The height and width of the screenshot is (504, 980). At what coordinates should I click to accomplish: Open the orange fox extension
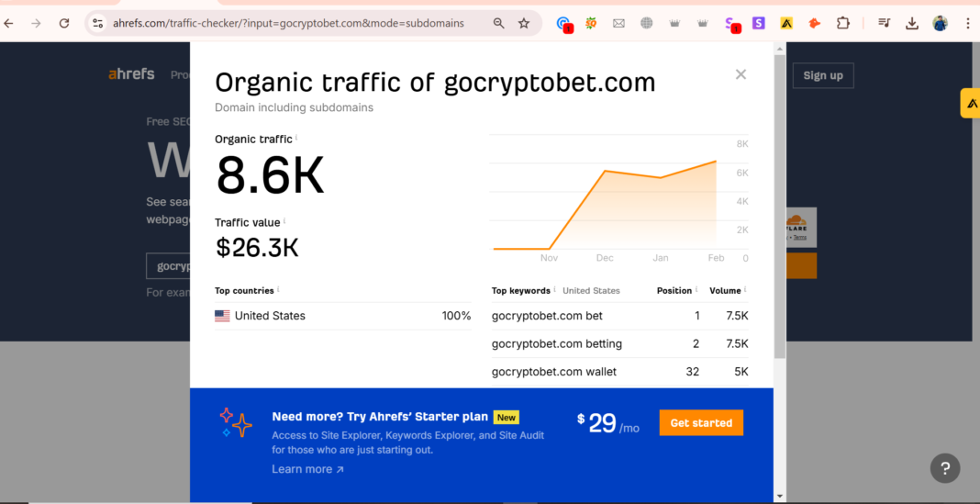(815, 23)
